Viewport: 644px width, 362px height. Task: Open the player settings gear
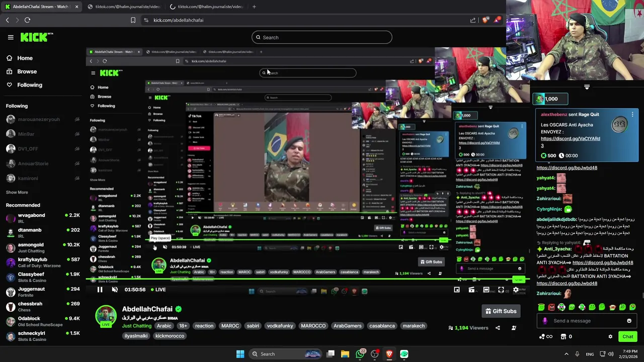click(x=515, y=290)
